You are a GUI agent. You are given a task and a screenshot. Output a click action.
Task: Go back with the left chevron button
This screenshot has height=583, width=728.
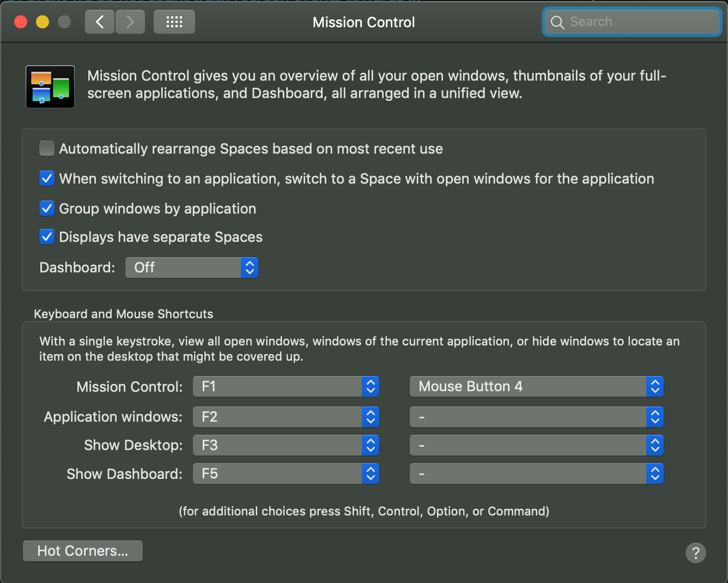(x=100, y=22)
